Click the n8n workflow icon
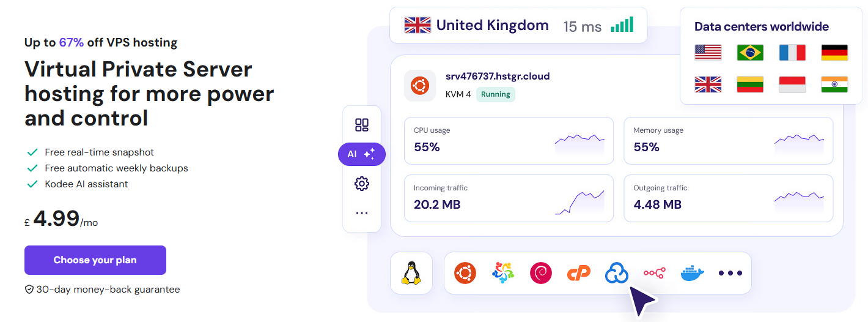The height and width of the screenshot is (322, 868). (654, 273)
